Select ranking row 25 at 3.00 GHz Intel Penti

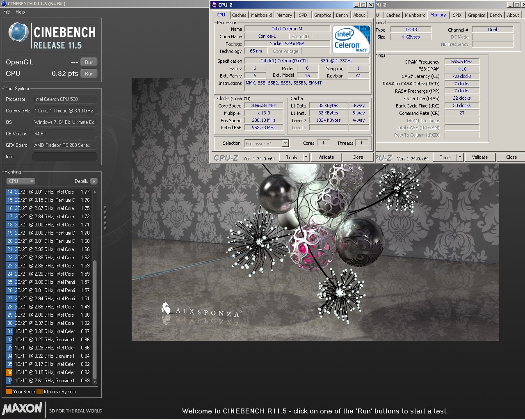[48, 282]
